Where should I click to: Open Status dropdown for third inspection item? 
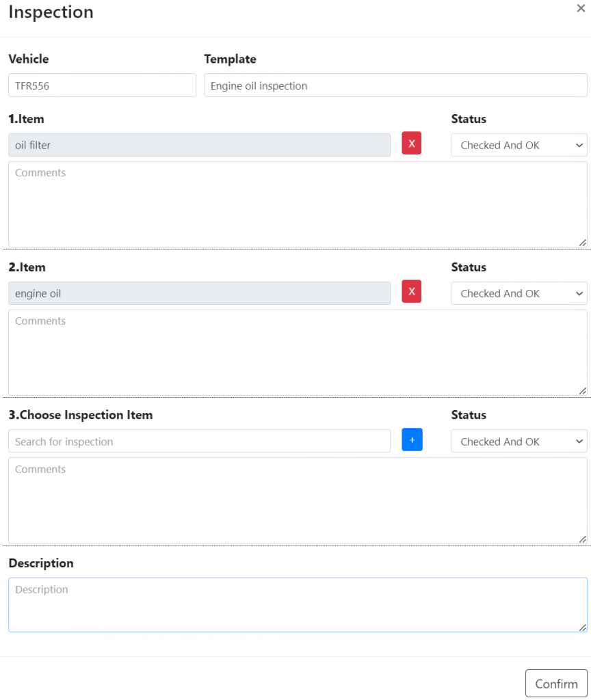coord(519,442)
